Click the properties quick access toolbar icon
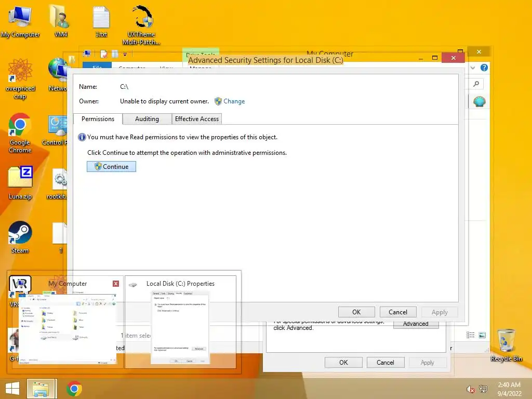This screenshot has height=399, width=532. 104,54
